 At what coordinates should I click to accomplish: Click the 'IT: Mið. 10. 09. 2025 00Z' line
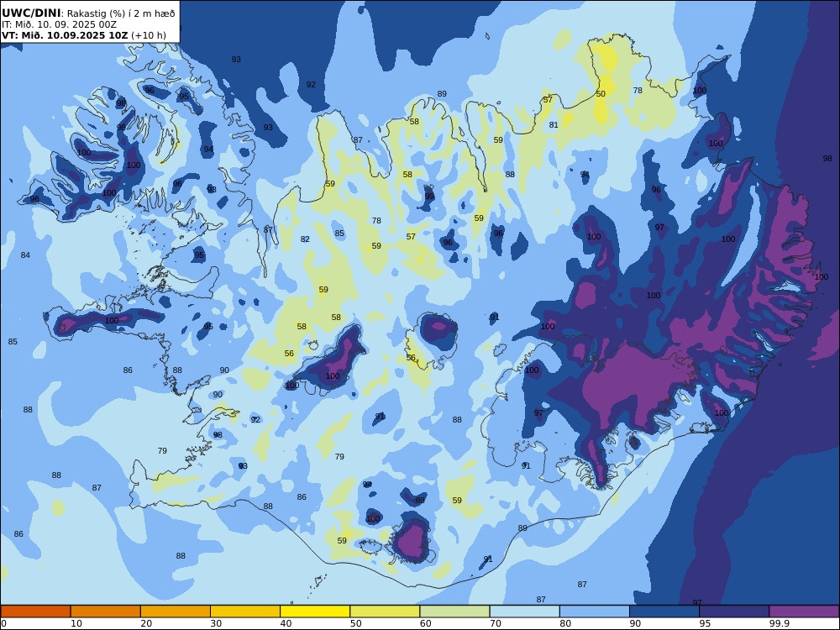tap(59, 24)
